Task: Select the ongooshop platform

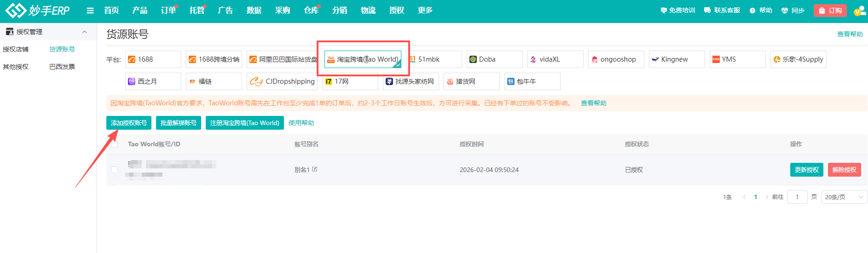Action: coord(616,59)
